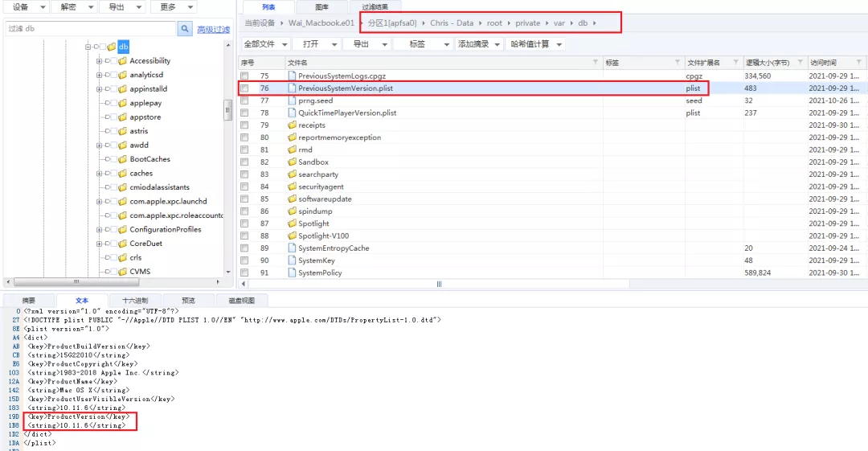
Task: Tick the tree checkbox next to caches
Action: [114, 174]
